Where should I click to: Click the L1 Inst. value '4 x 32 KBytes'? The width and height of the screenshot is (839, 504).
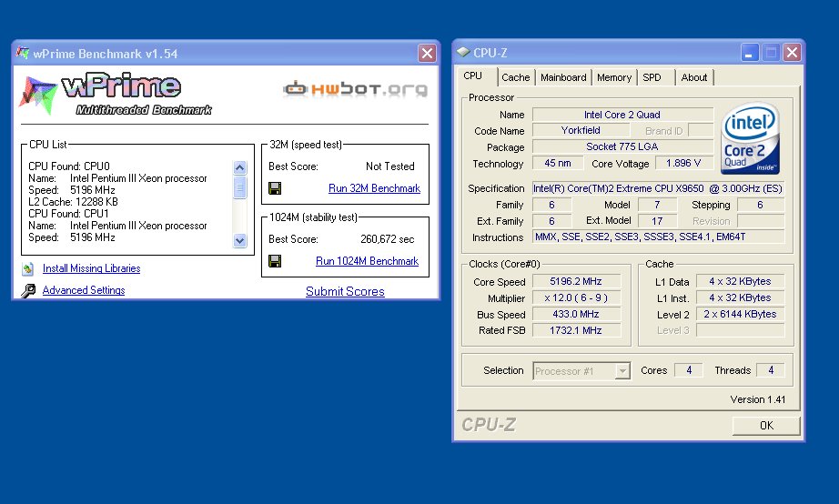point(740,298)
